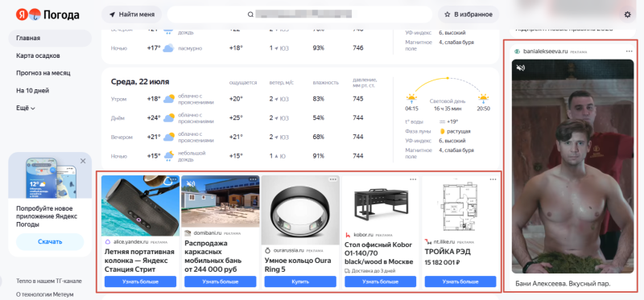Click the search magnifier icon
Screen dimensions: 644x300
[250, 14]
